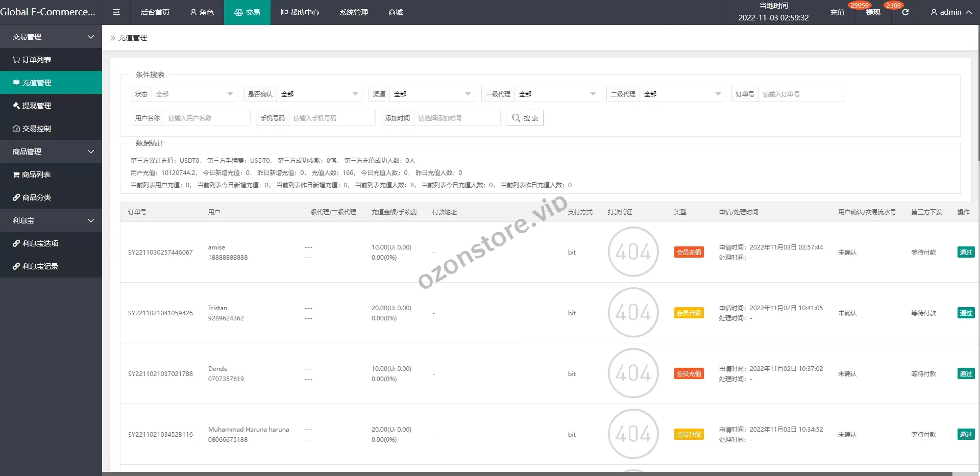Open the first-level agent dropdown
Screen dimensions: 980x476
(x=557, y=94)
